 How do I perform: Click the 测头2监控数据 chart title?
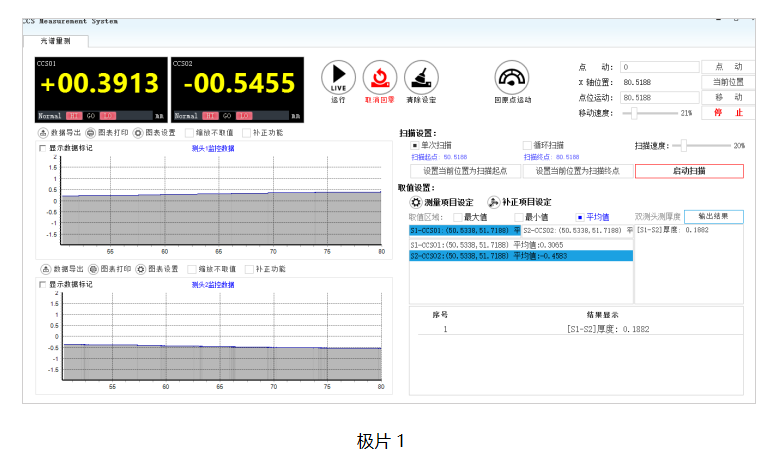213,285
